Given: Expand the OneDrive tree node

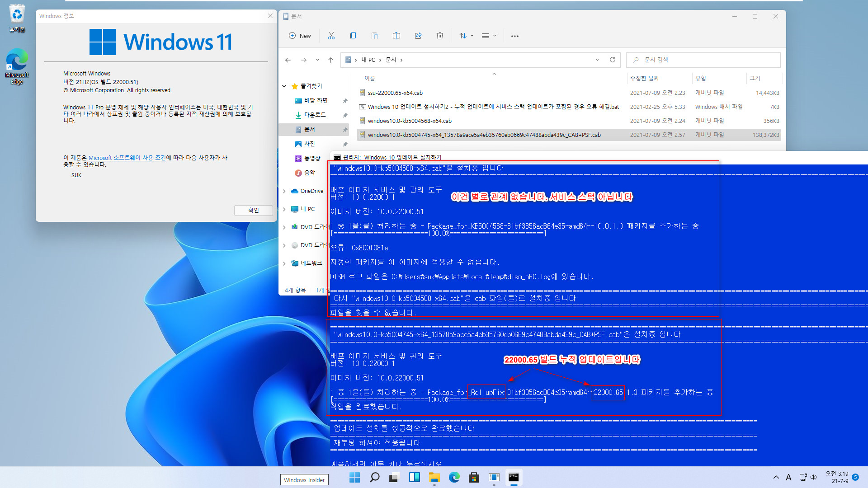Looking at the screenshot, I should 284,191.
